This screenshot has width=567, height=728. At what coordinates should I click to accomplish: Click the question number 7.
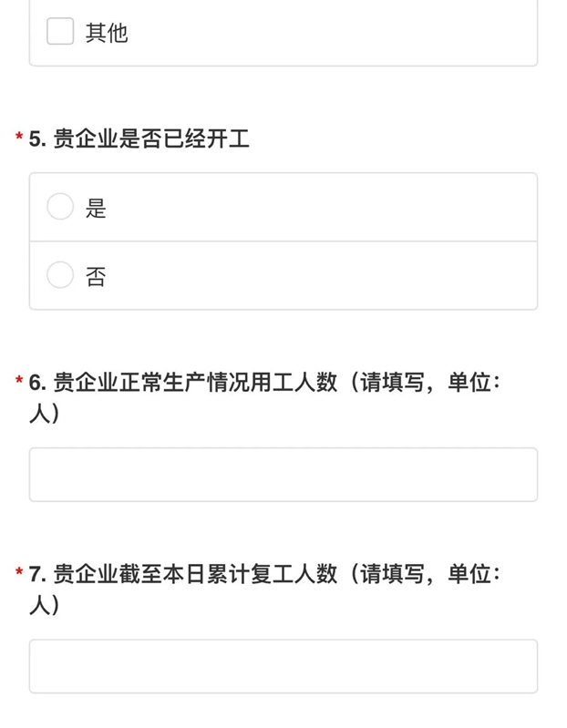(37, 574)
